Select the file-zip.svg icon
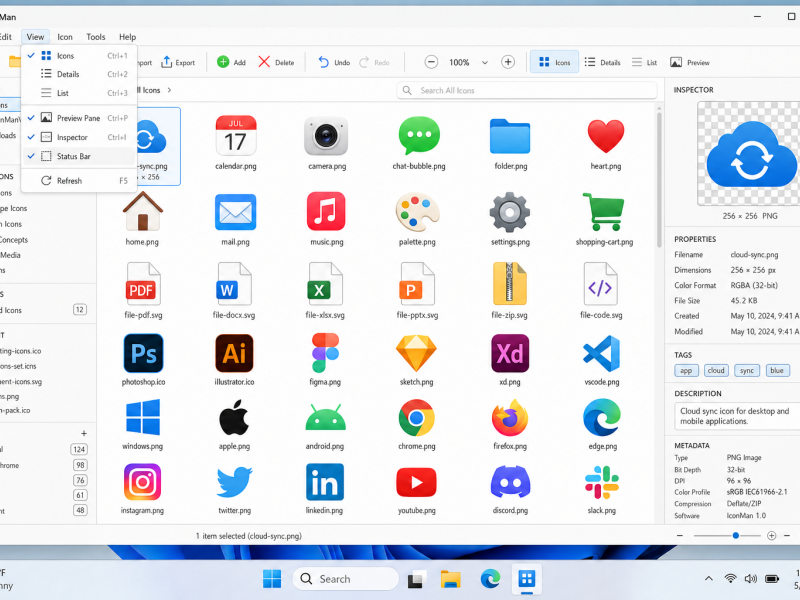This screenshot has height=600, width=800. tap(509, 291)
